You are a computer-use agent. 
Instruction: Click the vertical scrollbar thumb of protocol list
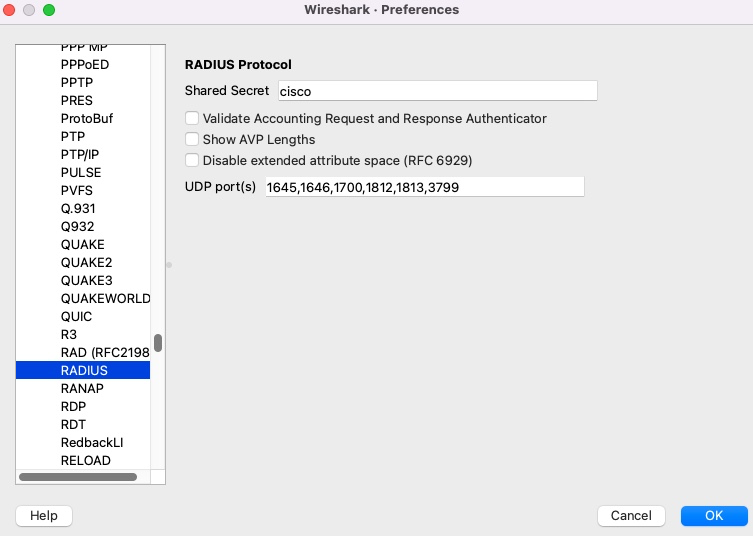tap(158, 343)
